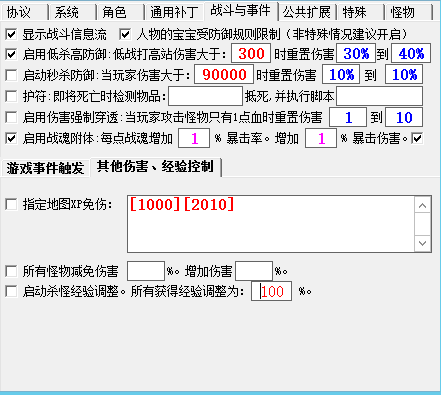The height and width of the screenshot is (395, 441).
Task: Check 所有怪物减免伤害 checkbox
Action: (x=11, y=271)
